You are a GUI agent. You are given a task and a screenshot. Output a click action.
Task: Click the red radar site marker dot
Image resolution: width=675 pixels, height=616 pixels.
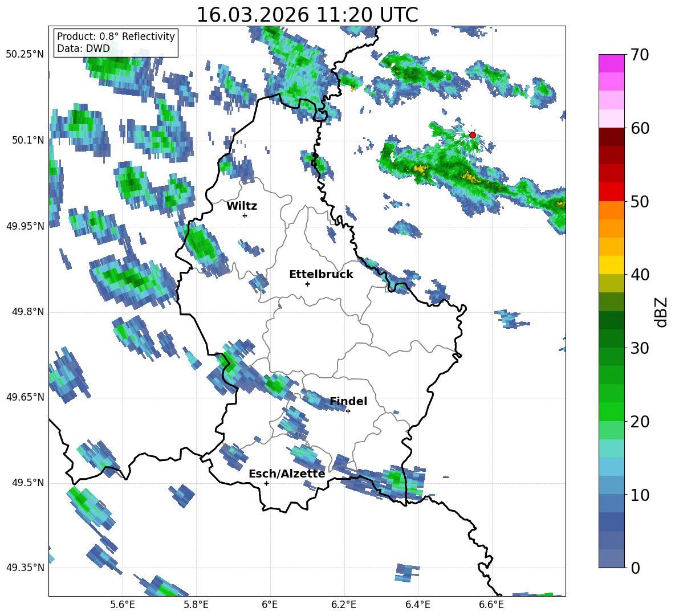(473, 135)
